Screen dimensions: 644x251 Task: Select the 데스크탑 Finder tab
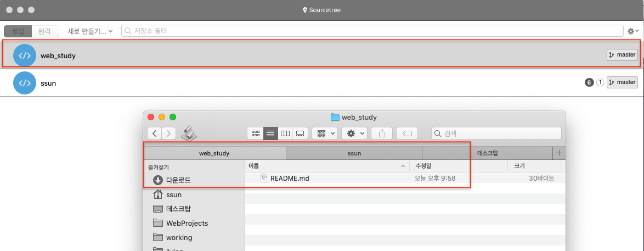pos(488,153)
